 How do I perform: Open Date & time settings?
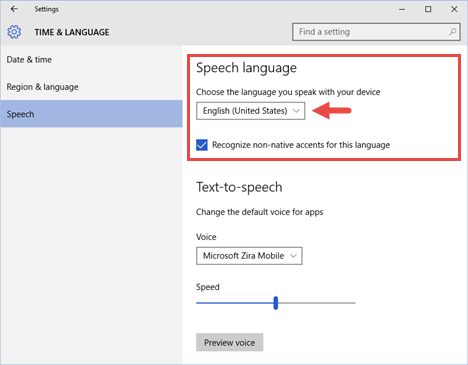pos(91,60)
